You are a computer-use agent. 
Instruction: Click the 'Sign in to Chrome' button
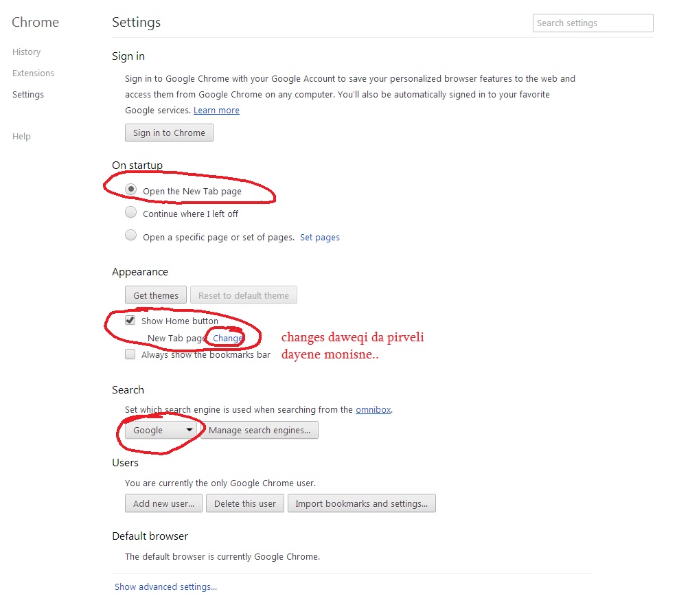click(x=169, y=133)
